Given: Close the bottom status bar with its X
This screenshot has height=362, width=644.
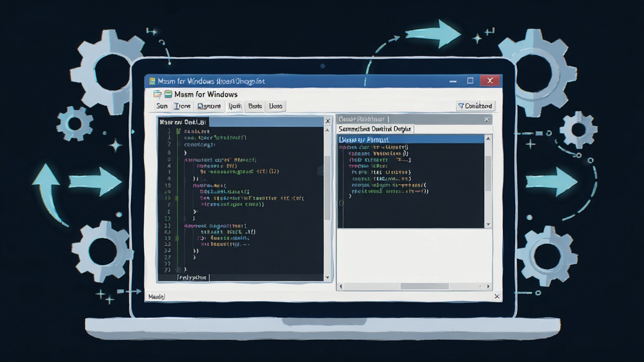Looking at the screenshot, I should (x=497, y=296).
